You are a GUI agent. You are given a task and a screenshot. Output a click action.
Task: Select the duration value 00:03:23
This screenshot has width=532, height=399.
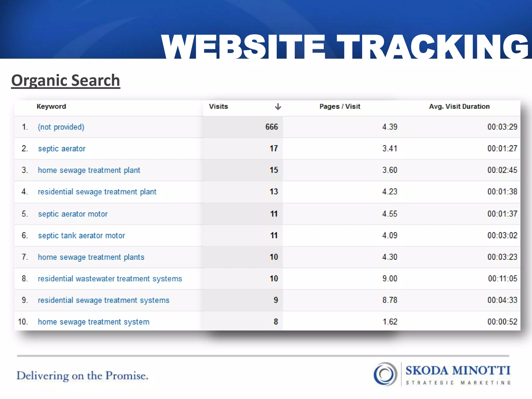(502, 257)
